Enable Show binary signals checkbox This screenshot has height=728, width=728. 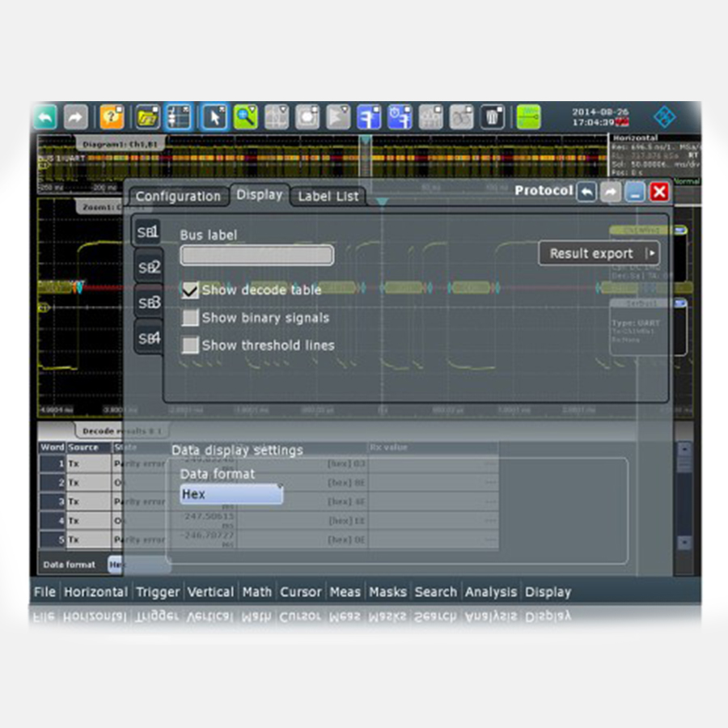[190, 318]
